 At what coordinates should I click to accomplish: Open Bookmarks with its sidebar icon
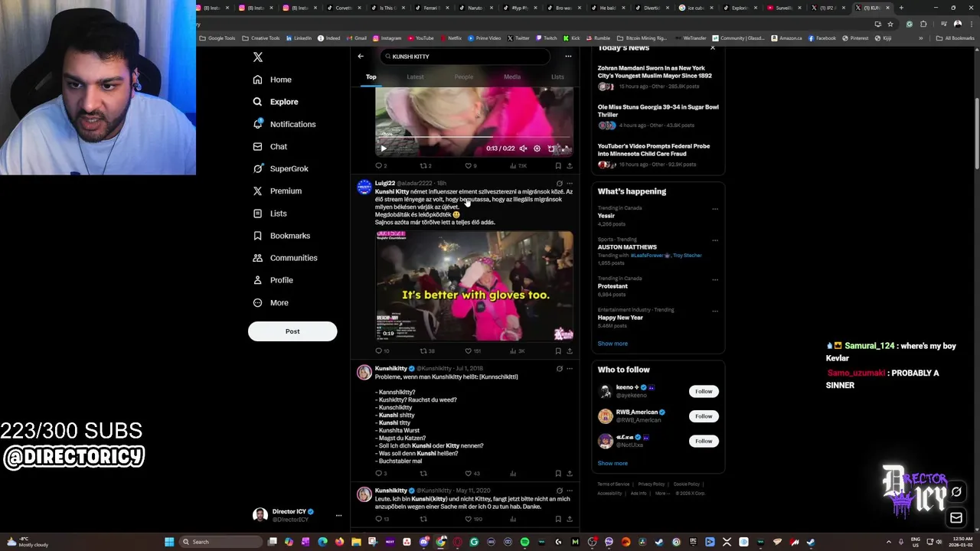click(258, 236)
